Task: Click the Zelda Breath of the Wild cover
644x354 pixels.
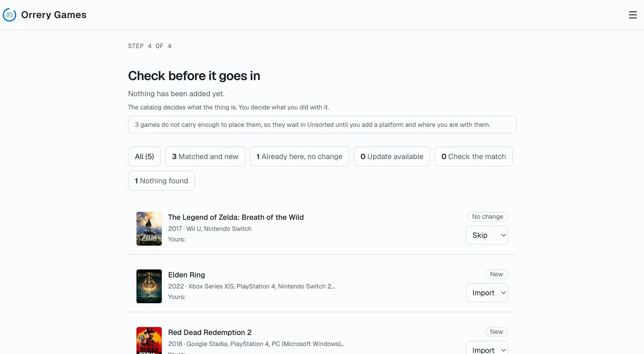Action: (149, 229)
